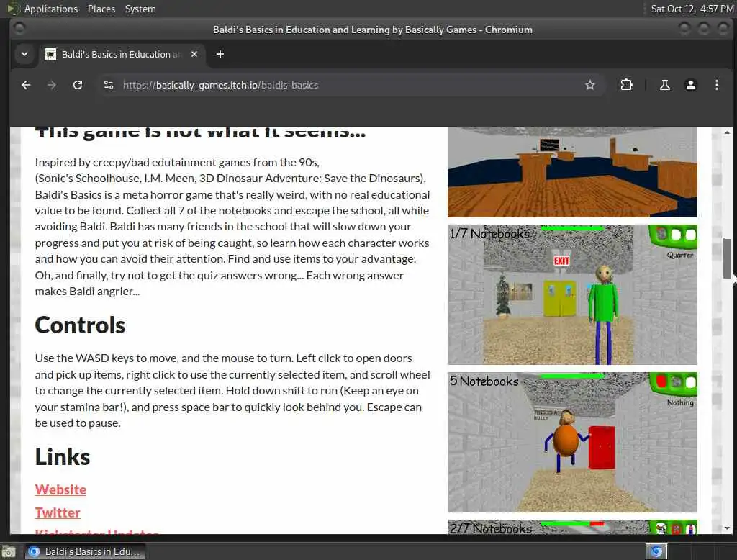Open Chrome Labs flask icon
Screen dimensions: 737x560
[664, 85]
